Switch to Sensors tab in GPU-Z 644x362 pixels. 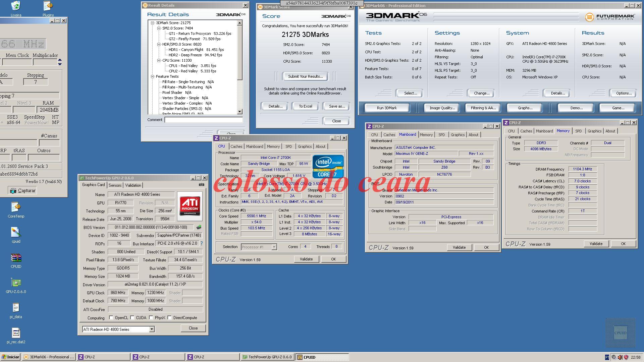coord(115,185)
